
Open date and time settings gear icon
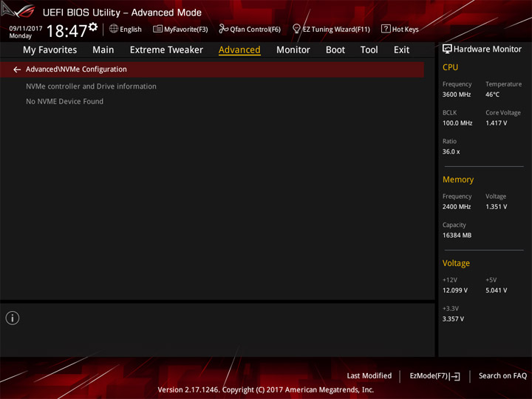93,27
